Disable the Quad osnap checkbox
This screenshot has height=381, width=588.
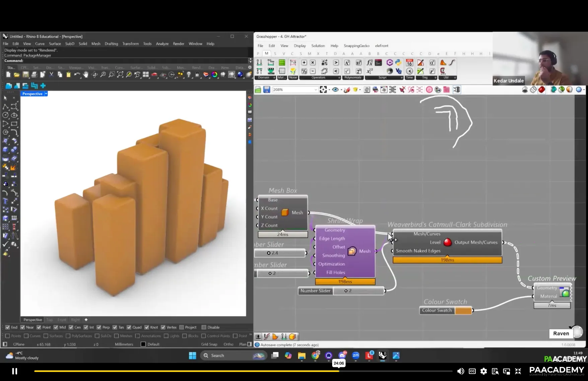129,327
